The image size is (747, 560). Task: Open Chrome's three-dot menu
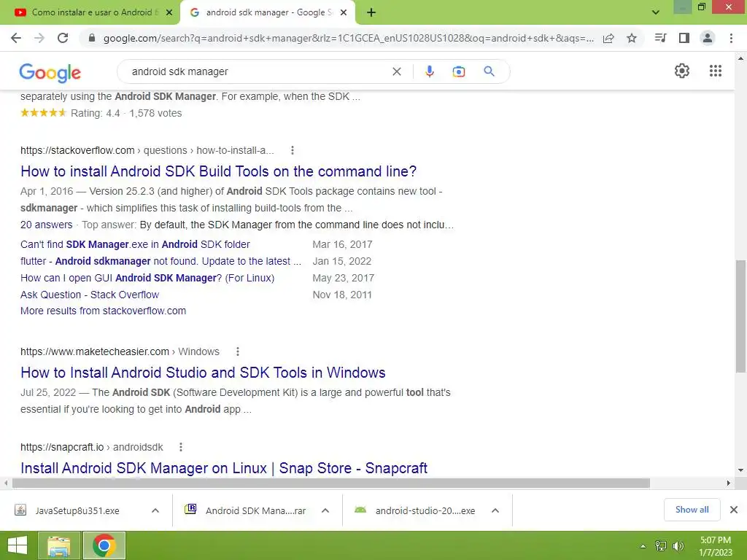[731, 38]
